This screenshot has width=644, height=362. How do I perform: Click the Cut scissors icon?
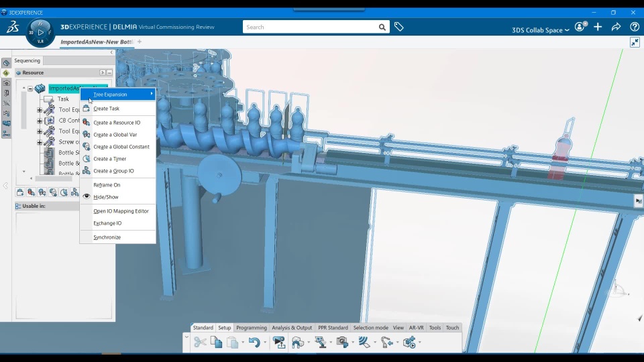pyautogui.click(x=200, y=343)
